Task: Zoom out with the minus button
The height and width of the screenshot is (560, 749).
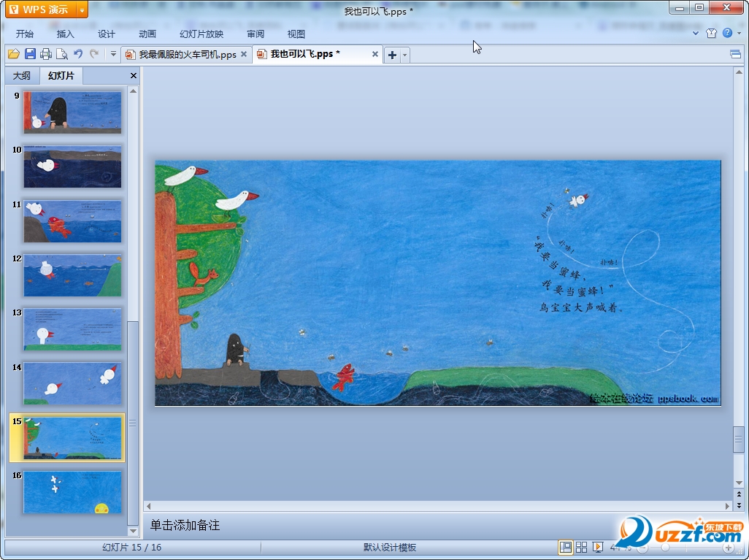Action: click(643, 548)
